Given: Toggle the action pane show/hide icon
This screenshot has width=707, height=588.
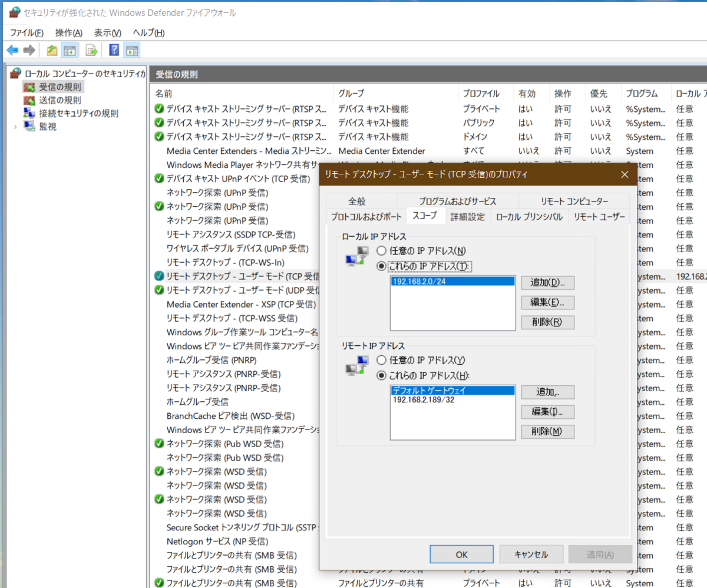Looking at the screenshot, I should click(133, 51).
